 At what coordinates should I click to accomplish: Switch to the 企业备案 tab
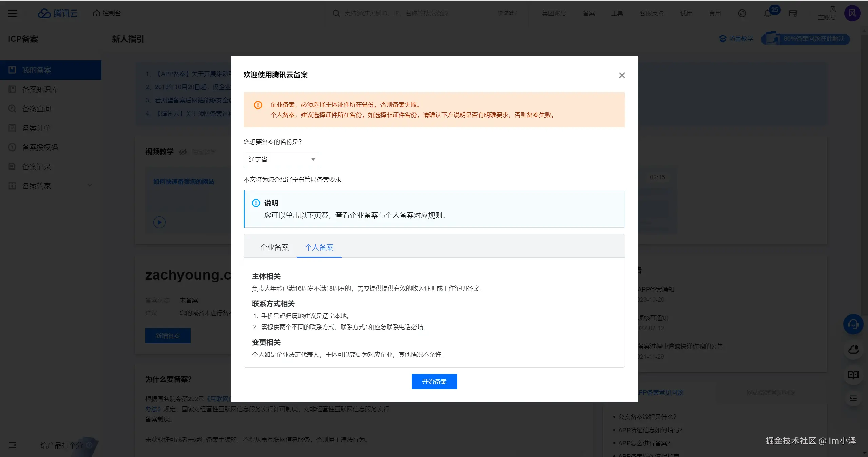tap(274, 247)
